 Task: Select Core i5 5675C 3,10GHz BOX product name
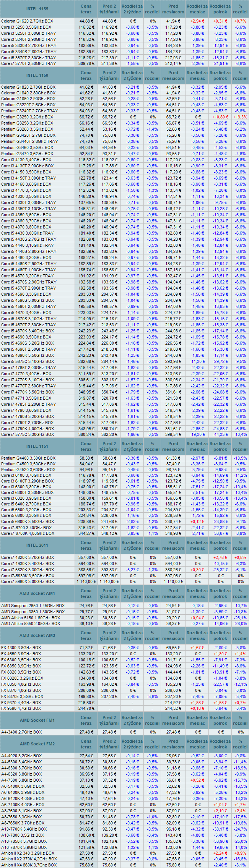click(28, 361)
